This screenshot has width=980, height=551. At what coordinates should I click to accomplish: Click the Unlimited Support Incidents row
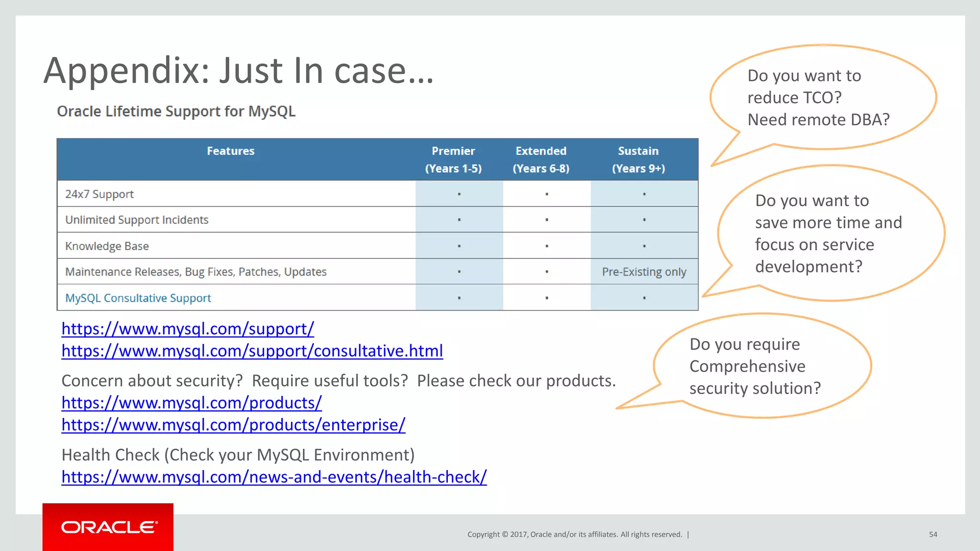tap(137, 220)
